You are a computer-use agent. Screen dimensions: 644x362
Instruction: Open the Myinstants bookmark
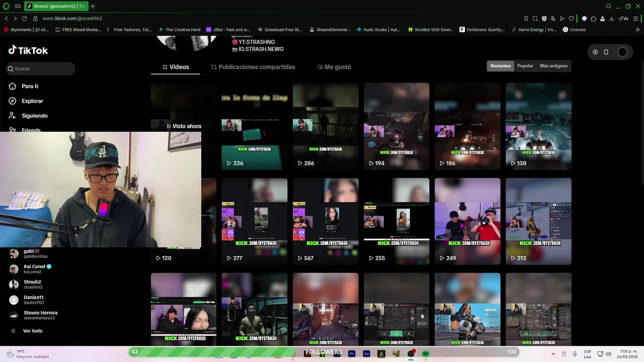(26, 30)
